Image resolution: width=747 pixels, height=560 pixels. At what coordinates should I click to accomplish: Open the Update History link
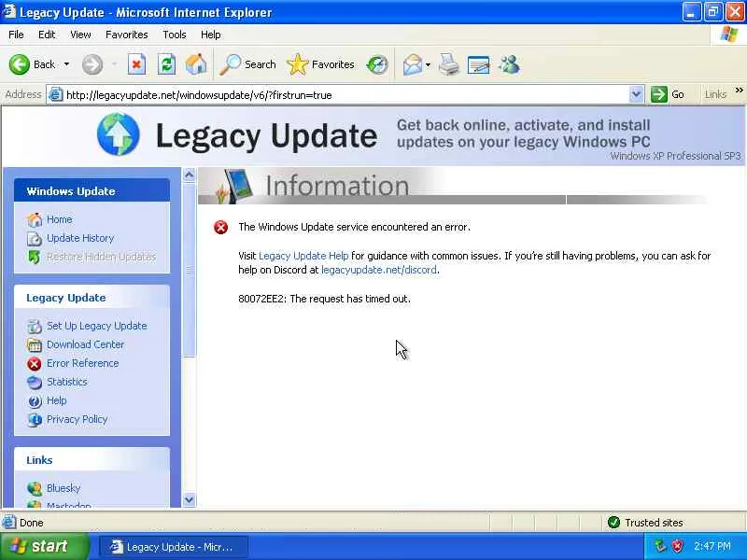[x=80, y=238]
